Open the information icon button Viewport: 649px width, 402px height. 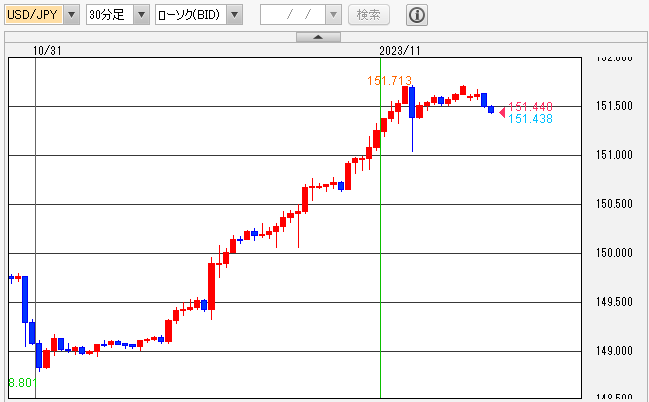(x=417, y=15)
